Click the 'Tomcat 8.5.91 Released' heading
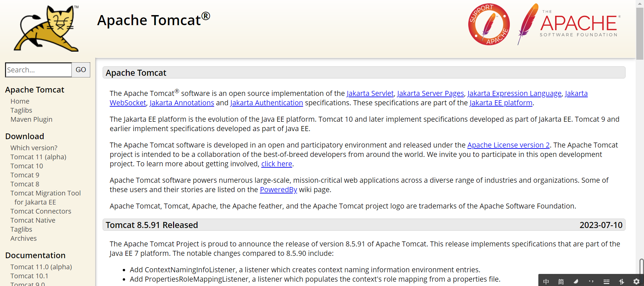 [x=152, y=225]
